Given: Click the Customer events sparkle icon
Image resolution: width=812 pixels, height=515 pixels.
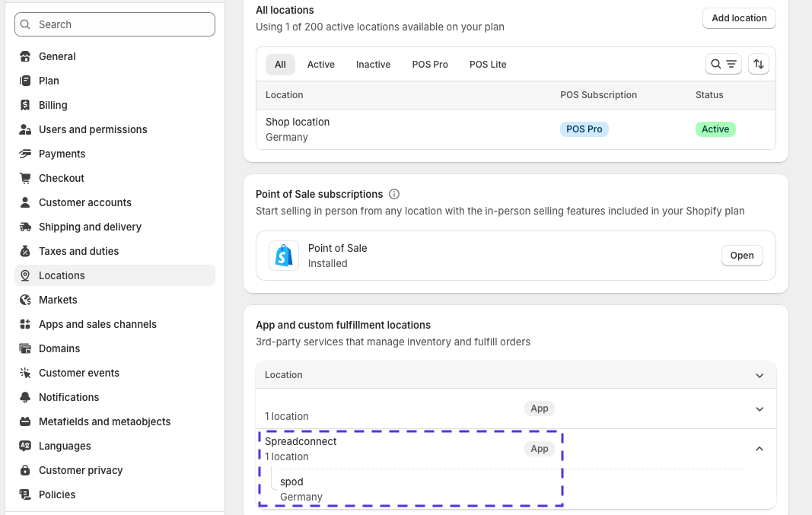Looking at the screenshot, I should point(25,373).
